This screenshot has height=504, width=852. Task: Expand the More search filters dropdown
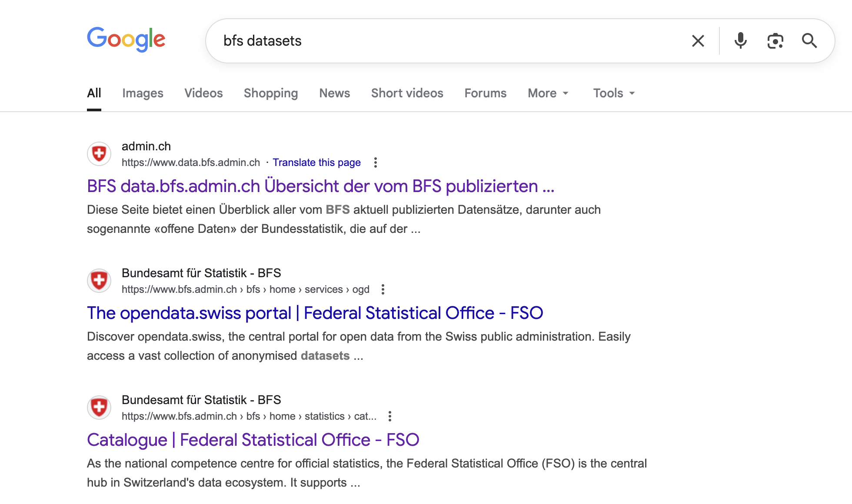tap(548, 93)
